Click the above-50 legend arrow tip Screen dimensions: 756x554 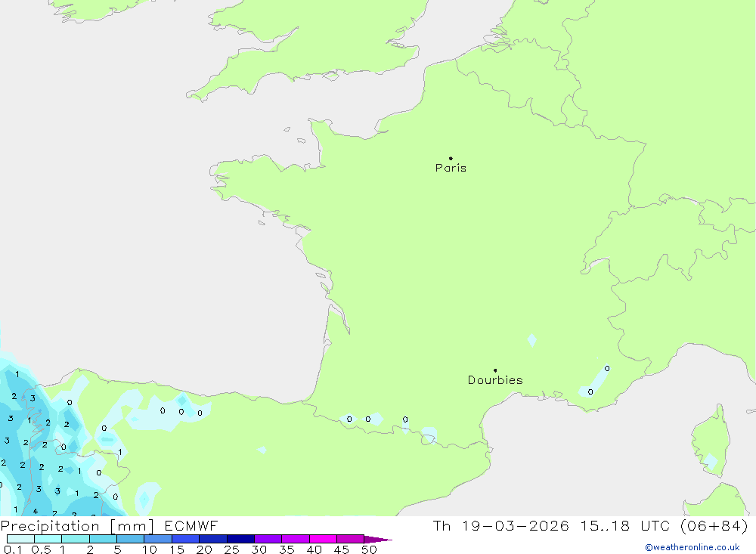coord(379,539)
